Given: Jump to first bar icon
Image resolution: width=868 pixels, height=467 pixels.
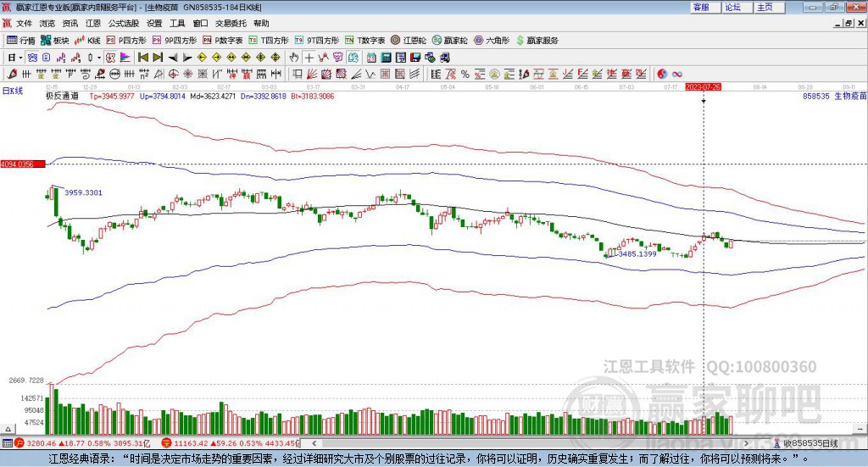Looking at the screenshot, I should pos(142,58).
